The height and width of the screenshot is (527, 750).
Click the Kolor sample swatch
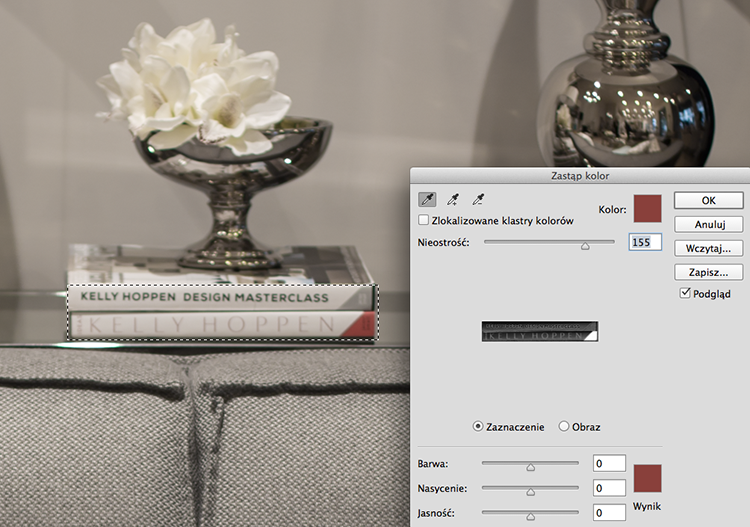tap(647, 209)
